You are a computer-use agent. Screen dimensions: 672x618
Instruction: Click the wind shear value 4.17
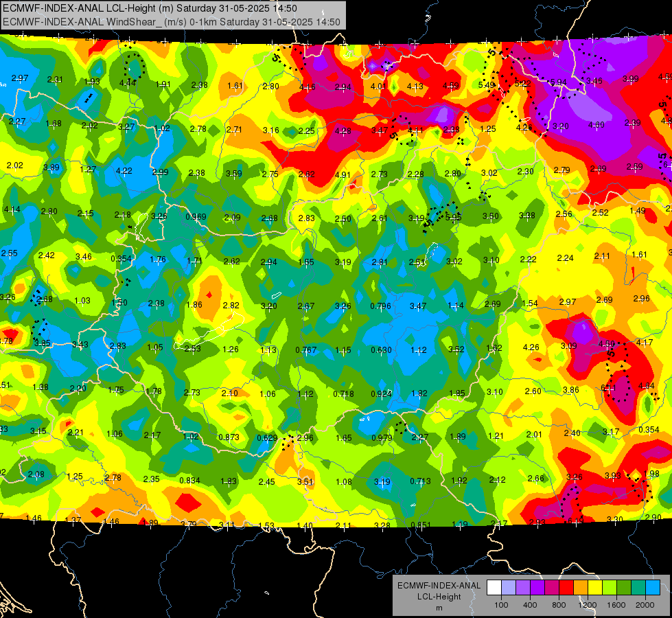[645, 342]
